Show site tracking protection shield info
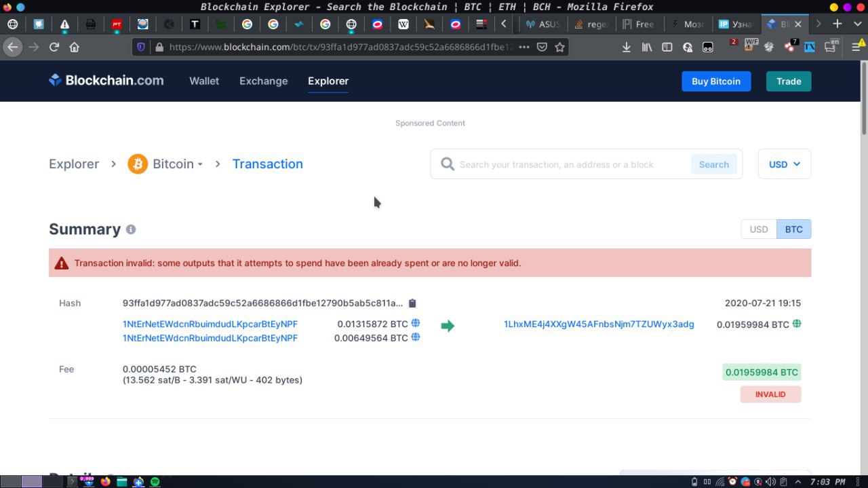 (x=141, y=47)
